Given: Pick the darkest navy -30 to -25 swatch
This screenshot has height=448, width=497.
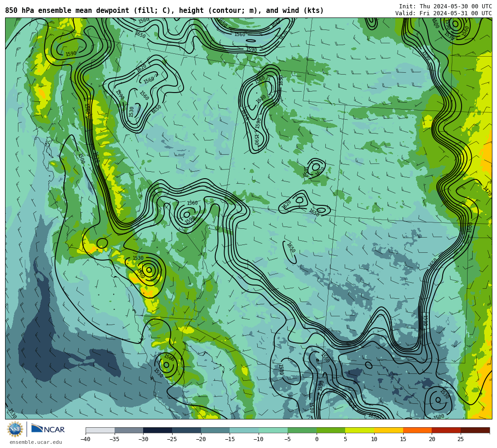Looking at the screenshot, I should 158,430.
